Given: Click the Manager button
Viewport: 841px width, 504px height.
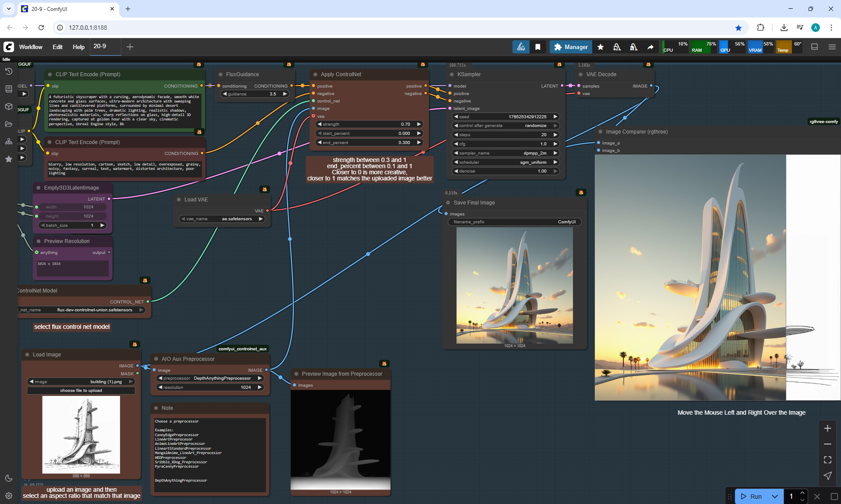Looking at the screenshot, I should click(x=571, y=47).
